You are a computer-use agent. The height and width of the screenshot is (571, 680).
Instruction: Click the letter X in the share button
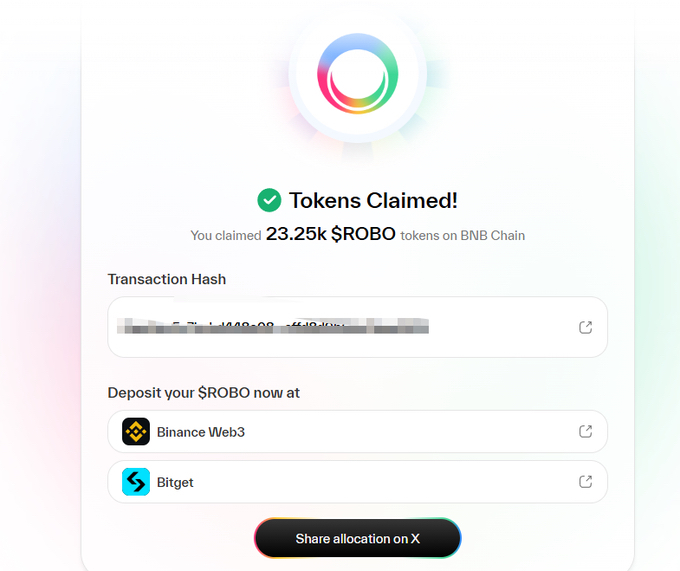[x=414, y=539]
